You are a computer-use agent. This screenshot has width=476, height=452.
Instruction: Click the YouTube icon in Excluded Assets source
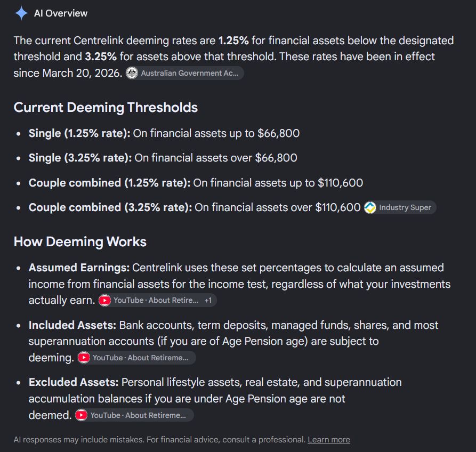coord(82,415)
